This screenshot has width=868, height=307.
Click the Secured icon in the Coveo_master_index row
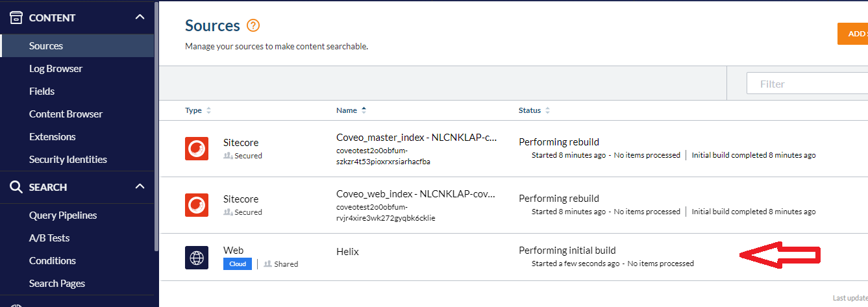(x=228, y=156)
